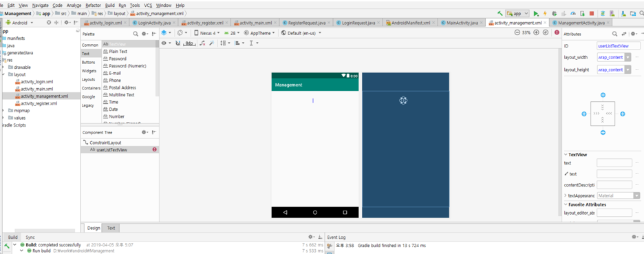Stop the running app with red square

click(592, 14)
